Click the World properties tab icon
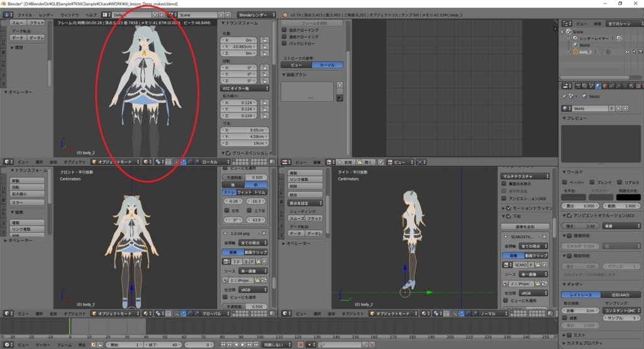This screenshot has width=644, height=349. point(598,86)
